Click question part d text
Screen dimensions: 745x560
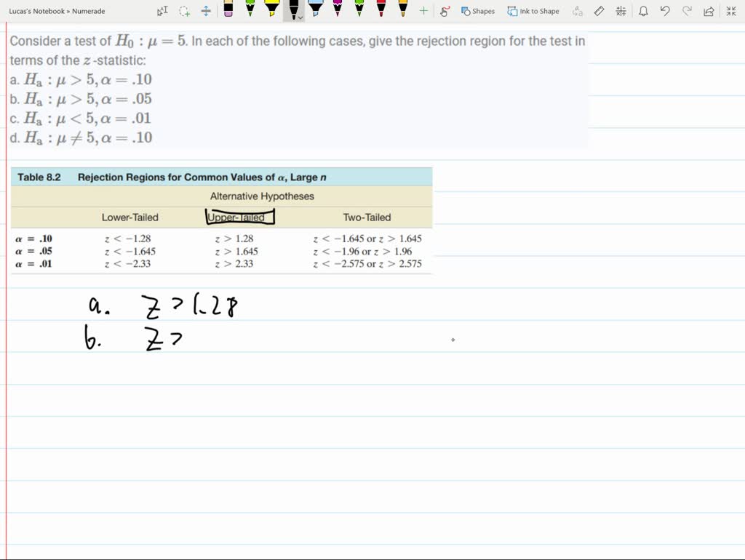(x=81, y=137)
